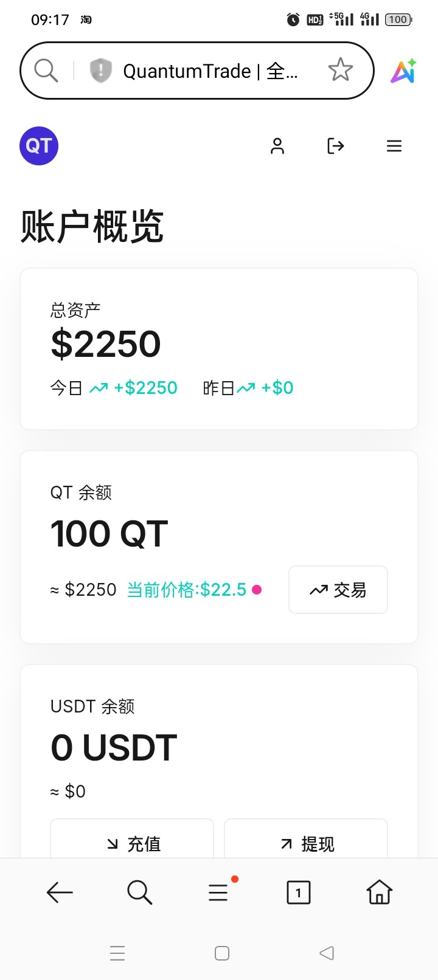
Task: Click the 交易 trade button
Action: click(x=338, y=590)
